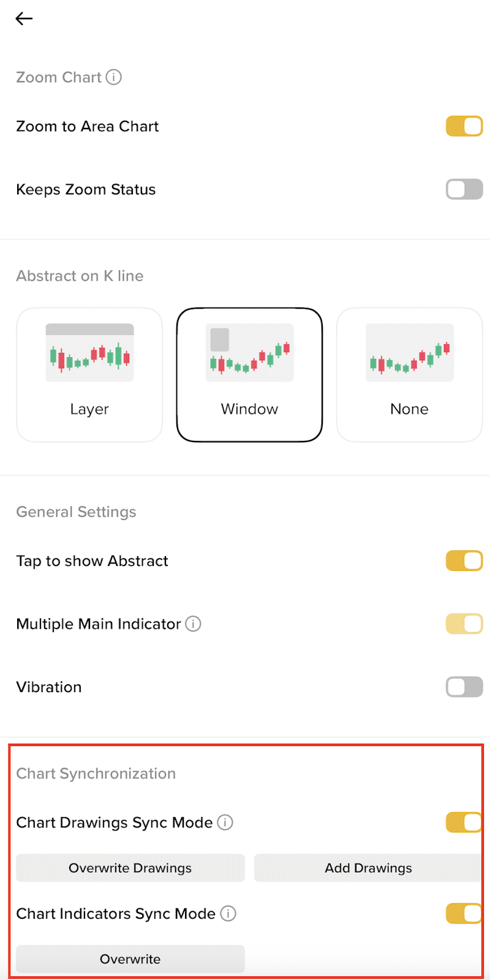Select the Layer abstract option label

click(89, 409)
